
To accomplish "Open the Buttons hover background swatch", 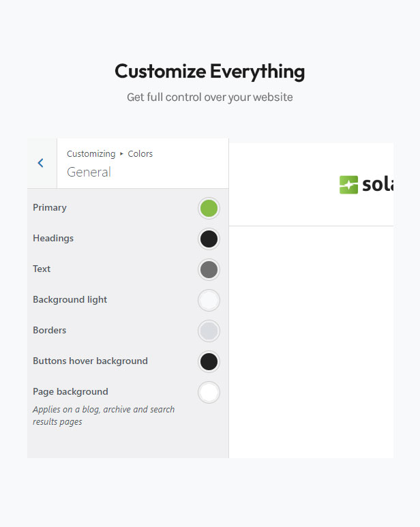I will click(x=209, y=361).
